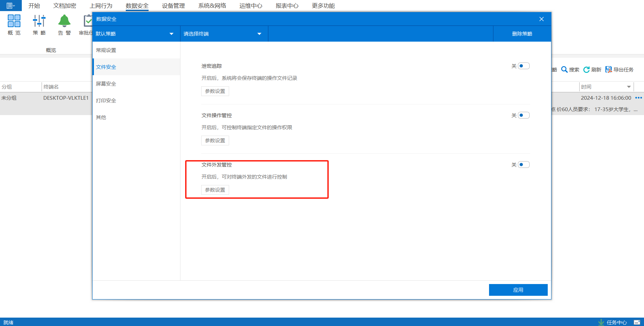This screenshot has width=644, height=326.
Task: Turn on the 文件操作管控 toggle
Action: click(524, 115)
